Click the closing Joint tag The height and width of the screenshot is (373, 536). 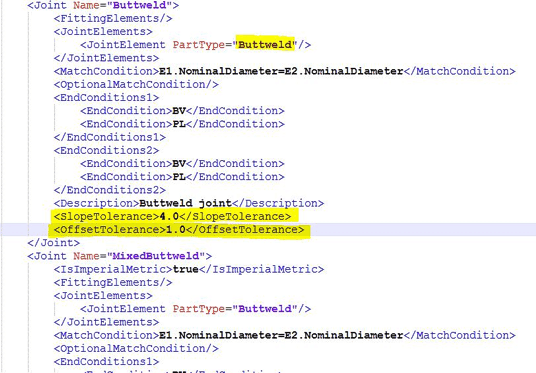coord(54,243)
